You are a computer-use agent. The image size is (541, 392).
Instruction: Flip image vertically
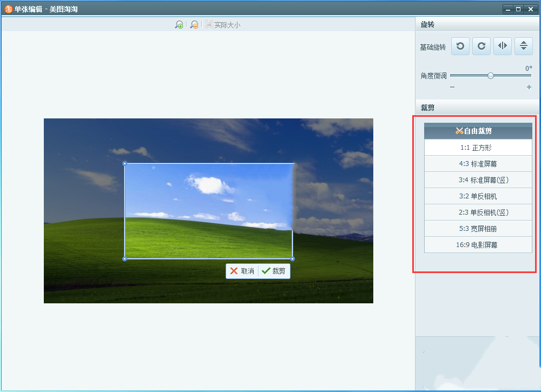[523, 46]
